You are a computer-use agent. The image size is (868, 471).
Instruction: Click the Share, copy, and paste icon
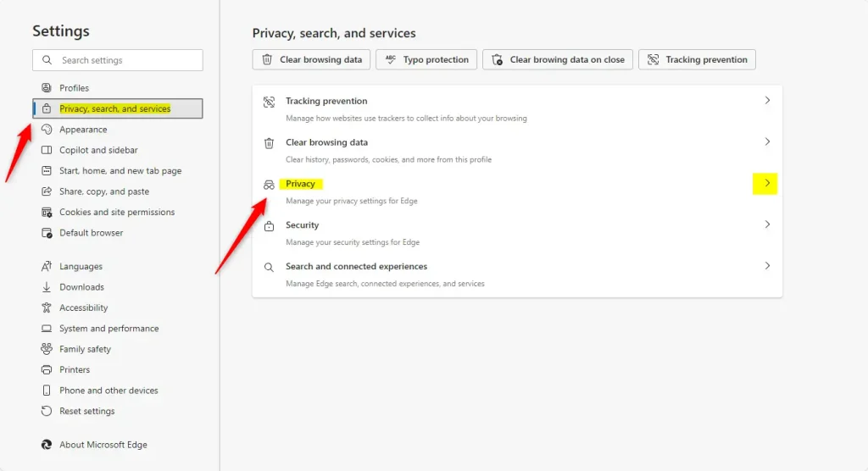click(x=47, y=191)
